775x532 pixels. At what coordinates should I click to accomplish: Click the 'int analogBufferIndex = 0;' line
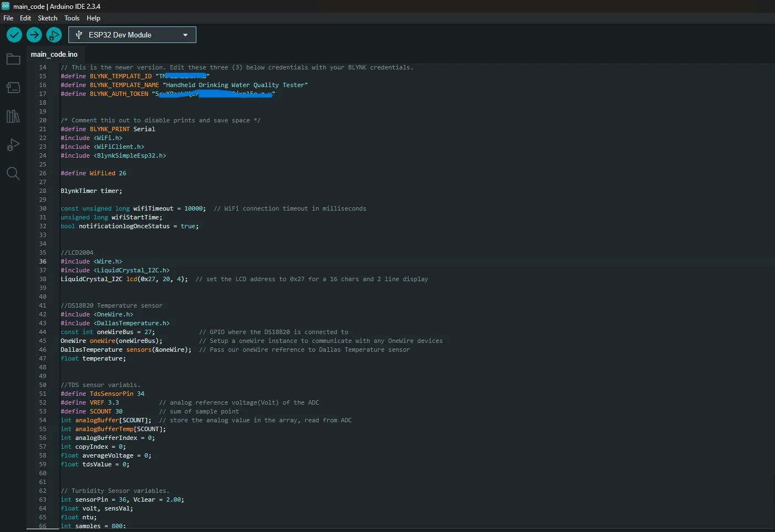click(108, 438)
